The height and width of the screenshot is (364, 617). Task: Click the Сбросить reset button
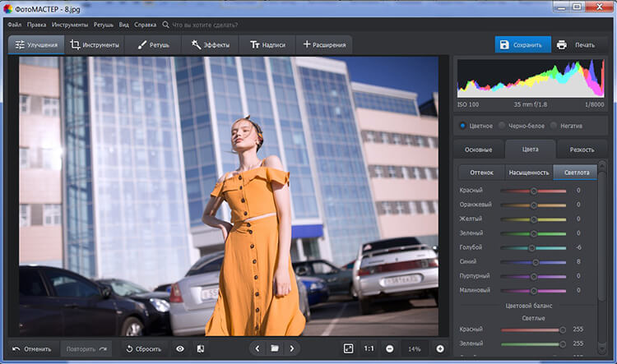tap(143, 348)
